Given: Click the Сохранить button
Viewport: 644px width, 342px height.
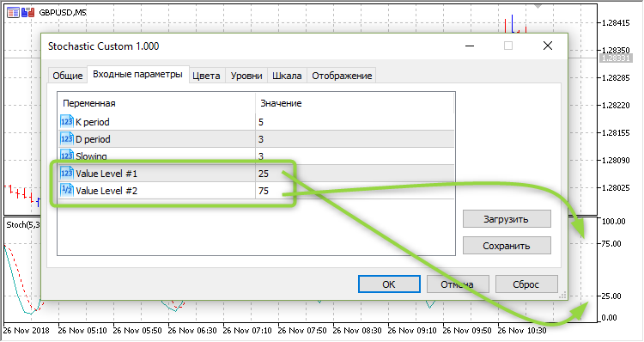Looking at the screenshot, I should point(507,246).
